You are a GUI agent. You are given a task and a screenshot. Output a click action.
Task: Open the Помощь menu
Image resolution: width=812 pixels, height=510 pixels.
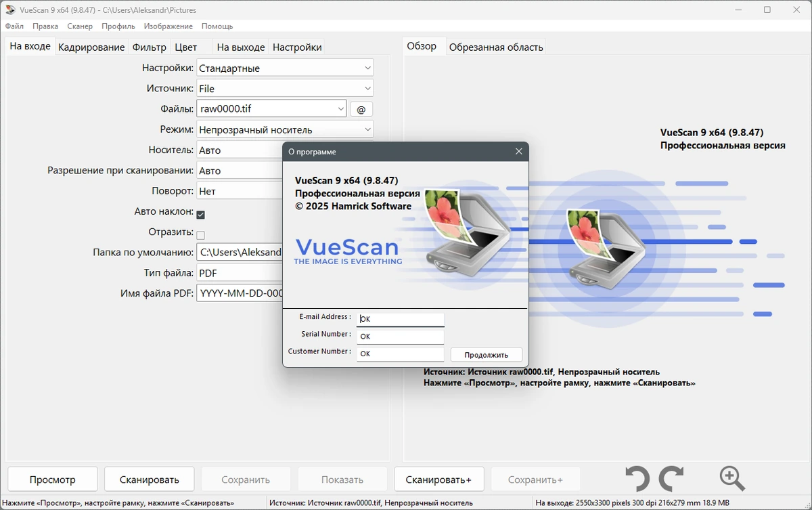217,26
